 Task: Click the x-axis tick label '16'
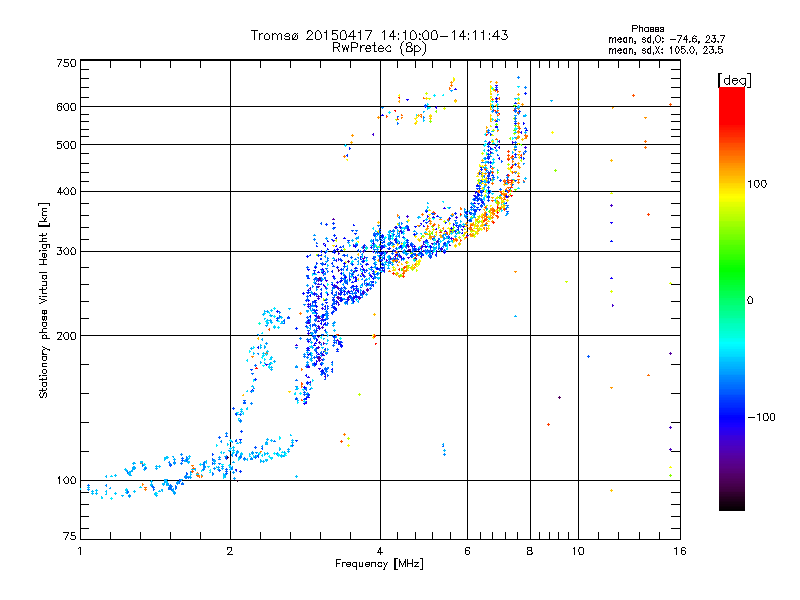(x=680, y=551)
